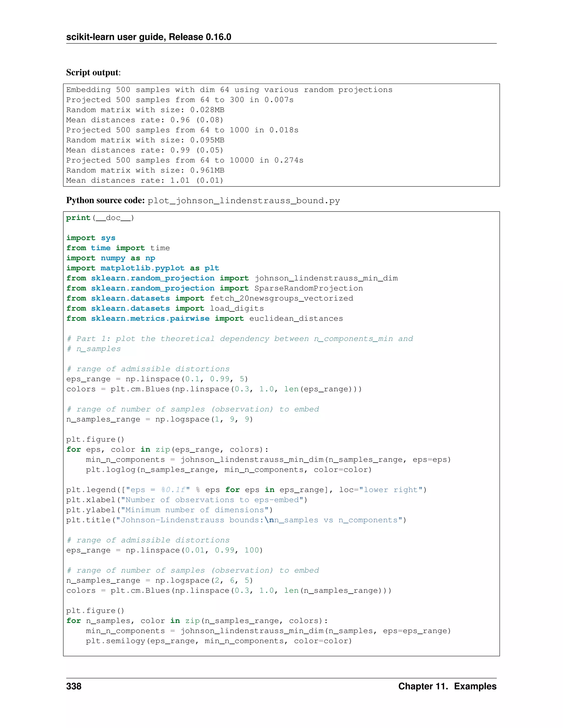563x728 pixels.
Task: Click the 'from time import time' line
Action: pyautogui.click(x=118, y=248)
